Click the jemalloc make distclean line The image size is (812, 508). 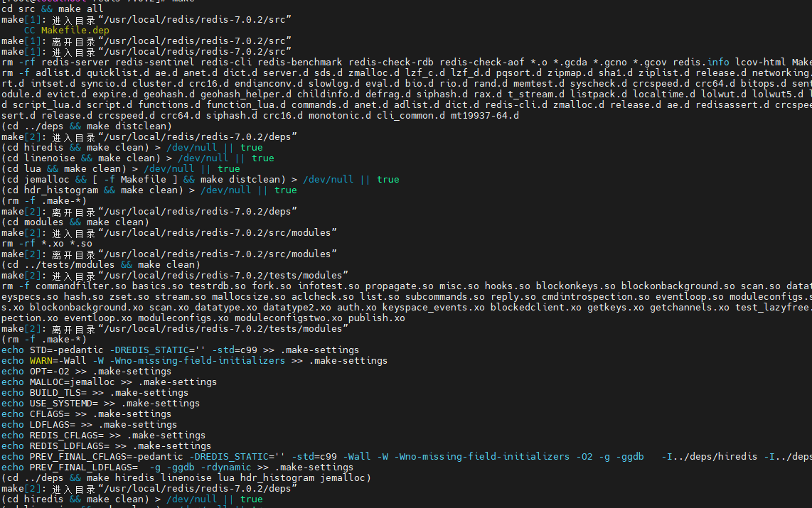click(200, 179)
